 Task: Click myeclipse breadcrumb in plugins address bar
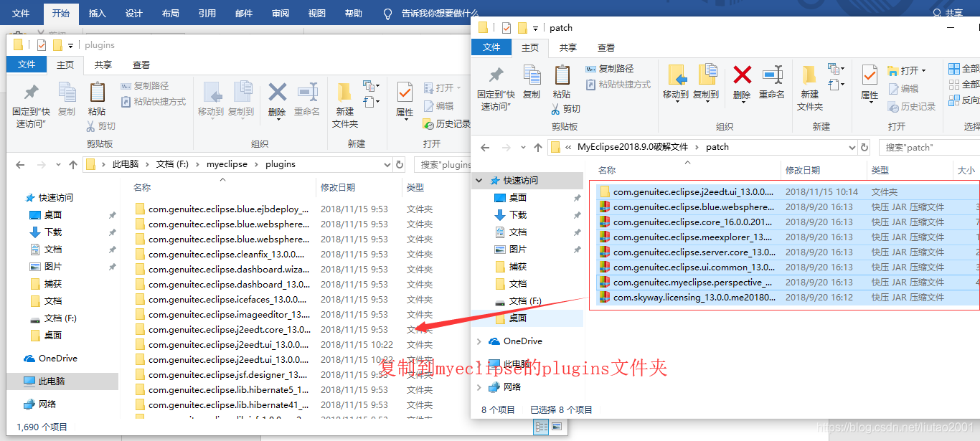tap(227, 164)
